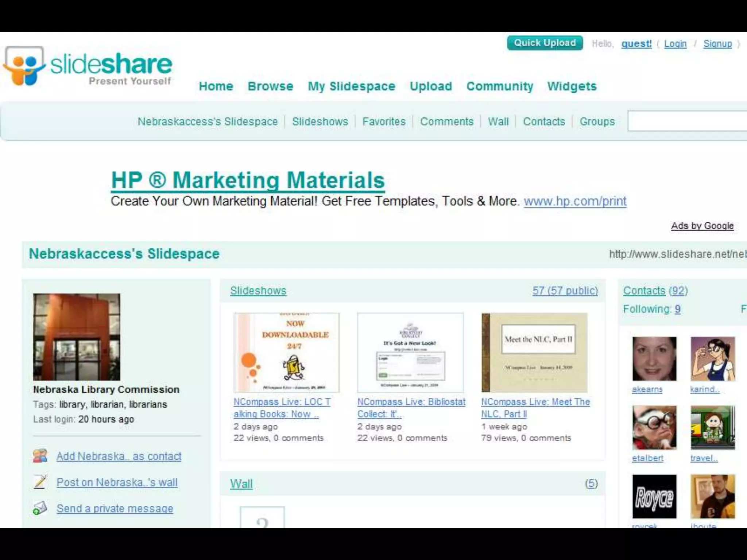Click the add contact people icon
This screenshot has width=747, height=560.
pos(40,456)
